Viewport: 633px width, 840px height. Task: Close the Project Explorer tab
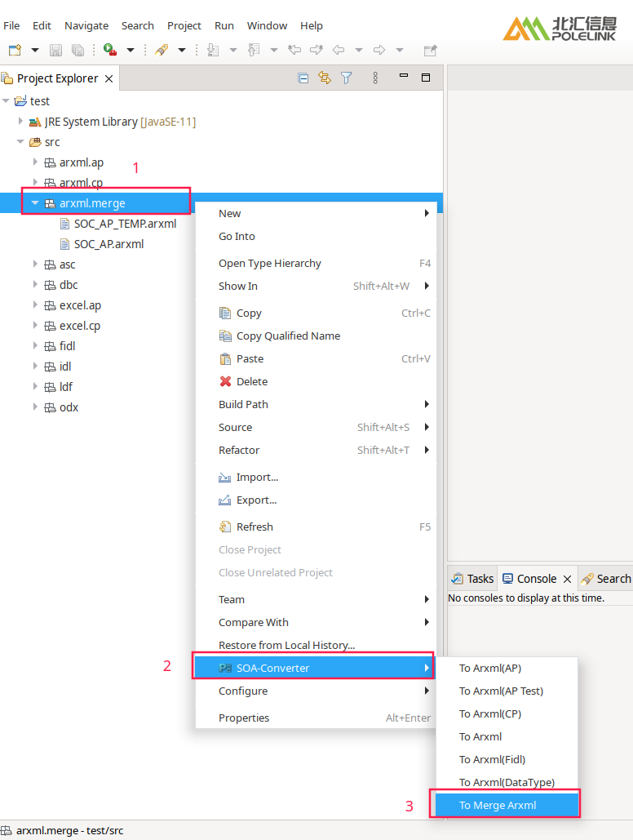(108, 78)
